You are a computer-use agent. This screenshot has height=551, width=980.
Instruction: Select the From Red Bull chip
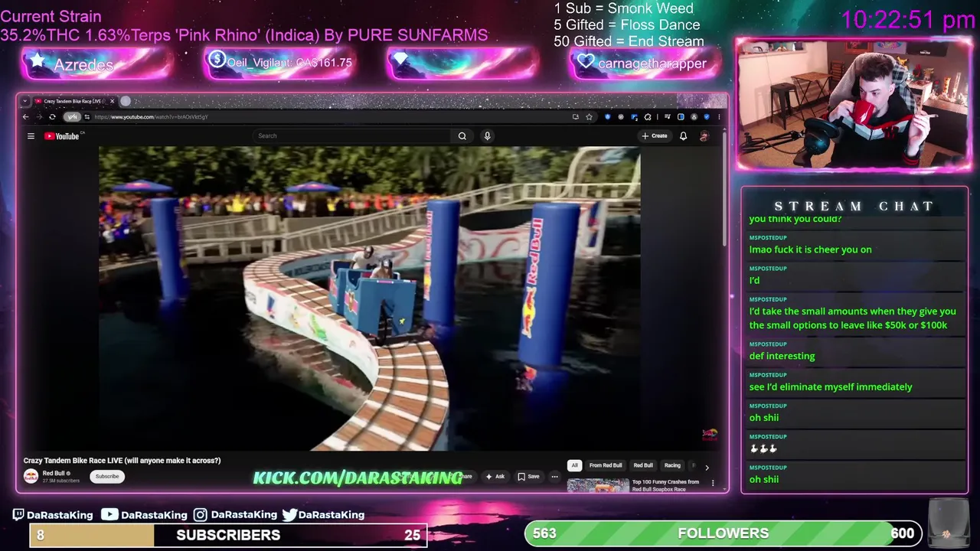606,465
